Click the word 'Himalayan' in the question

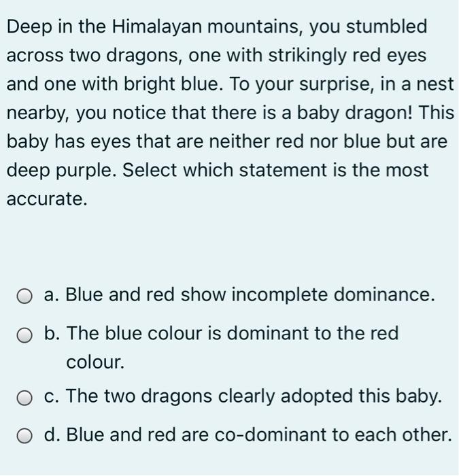[156, 27]
